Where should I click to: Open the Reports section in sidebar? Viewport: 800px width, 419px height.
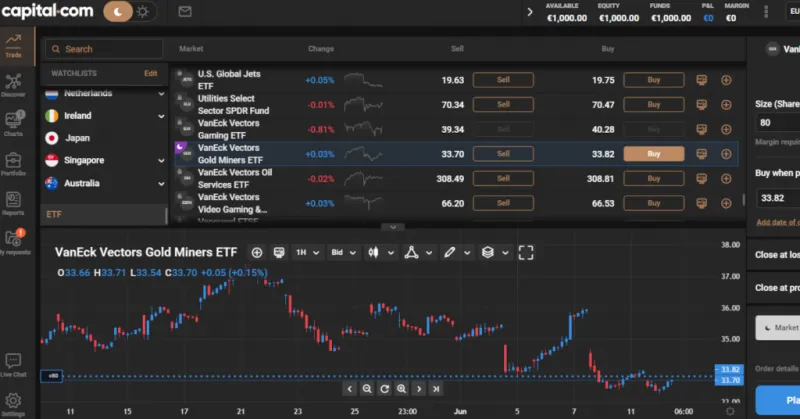coord(13,203)
